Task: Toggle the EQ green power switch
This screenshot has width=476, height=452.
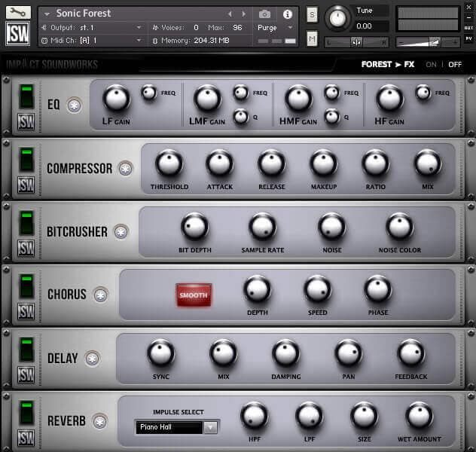Action: pyautogui.click(x=27, y=96)
